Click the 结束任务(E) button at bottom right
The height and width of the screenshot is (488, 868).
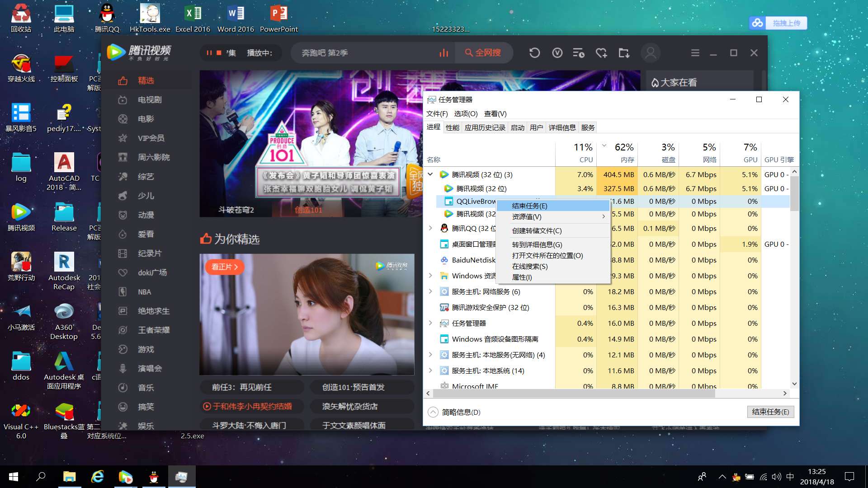pyautogui.click(x=770, y=412)
